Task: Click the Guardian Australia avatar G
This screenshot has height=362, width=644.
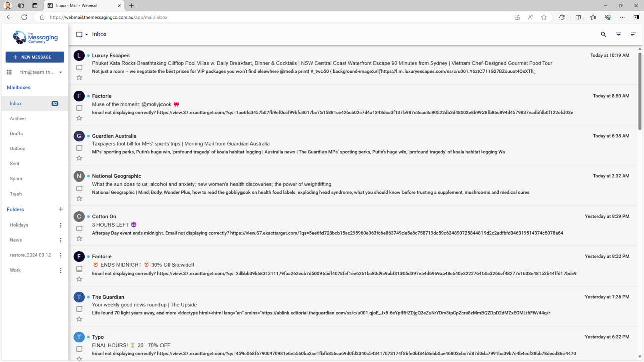Action: (x=79, y=136)
